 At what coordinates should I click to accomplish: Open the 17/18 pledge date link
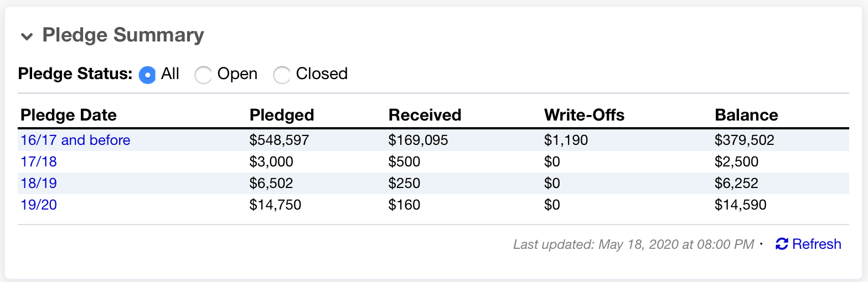[39, 162]
